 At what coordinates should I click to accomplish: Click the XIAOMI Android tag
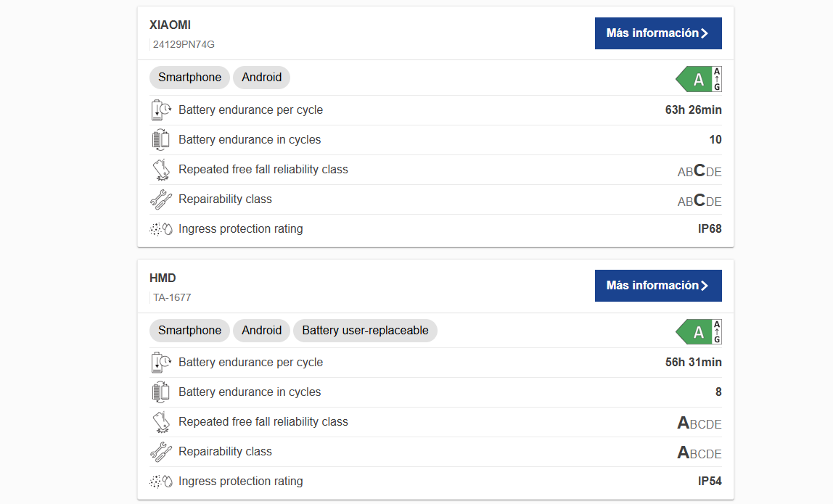coord(261,78)
